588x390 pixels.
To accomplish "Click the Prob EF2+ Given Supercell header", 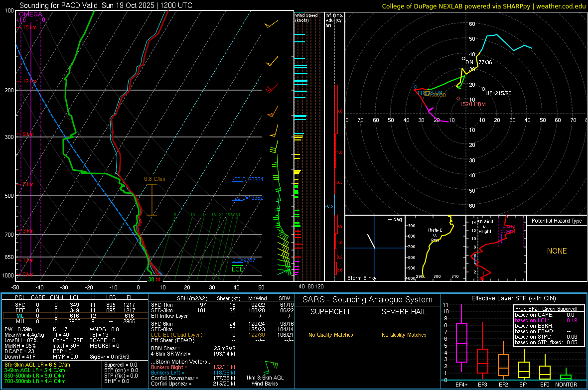I will pos(546,309).
